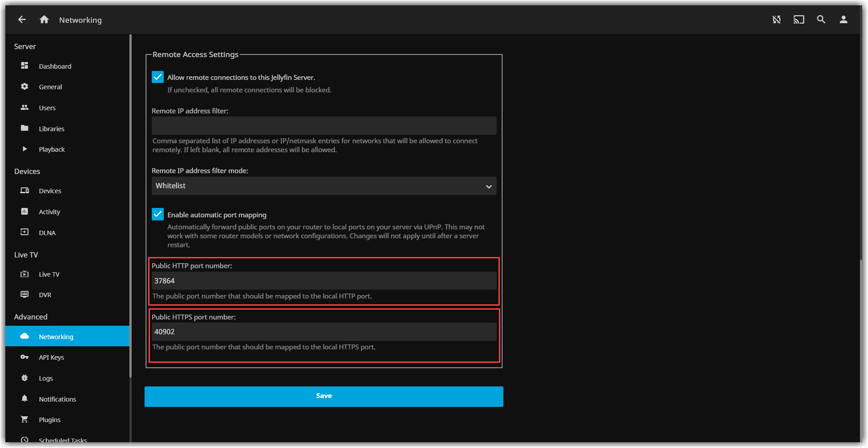Click the DLNA input icon
Image resolution: width=868 pixels, height=448 pixels.
[x=25, y=232]
